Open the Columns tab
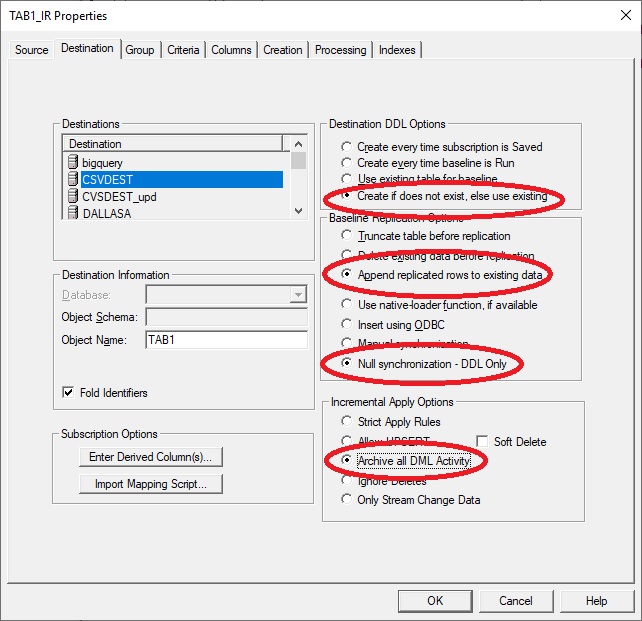 (x=231, y=50)
